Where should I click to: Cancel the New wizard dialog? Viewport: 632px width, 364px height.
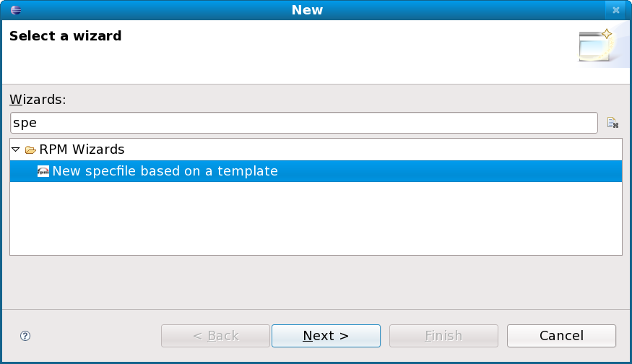click(x=561, y=336)
